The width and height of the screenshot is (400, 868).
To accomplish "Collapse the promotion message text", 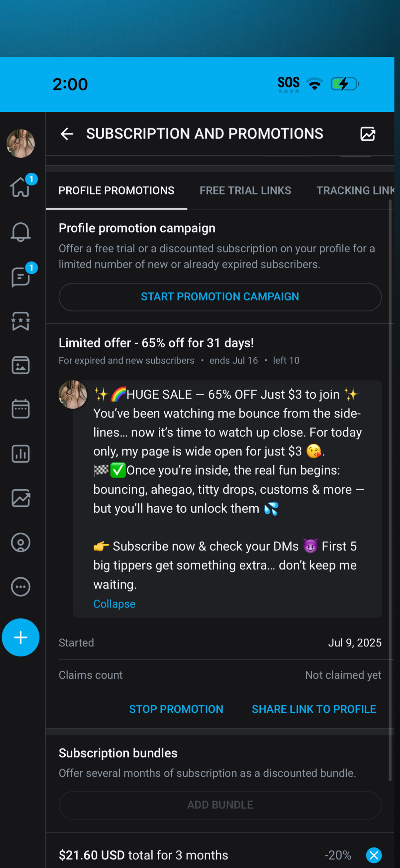I will click(x=114, y=604).
